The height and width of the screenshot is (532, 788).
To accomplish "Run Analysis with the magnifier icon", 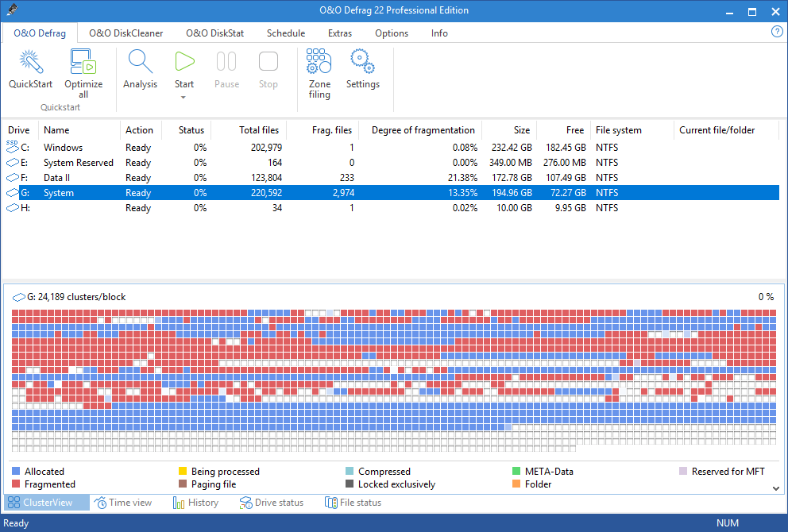I will pos(140,63).
